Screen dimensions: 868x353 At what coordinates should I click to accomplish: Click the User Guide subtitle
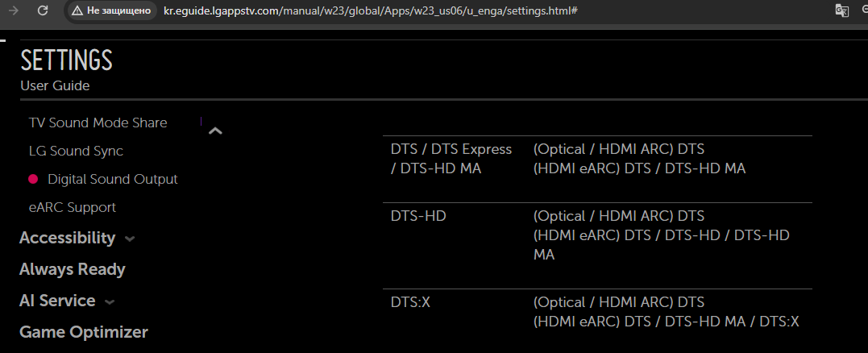coord(55,85)
